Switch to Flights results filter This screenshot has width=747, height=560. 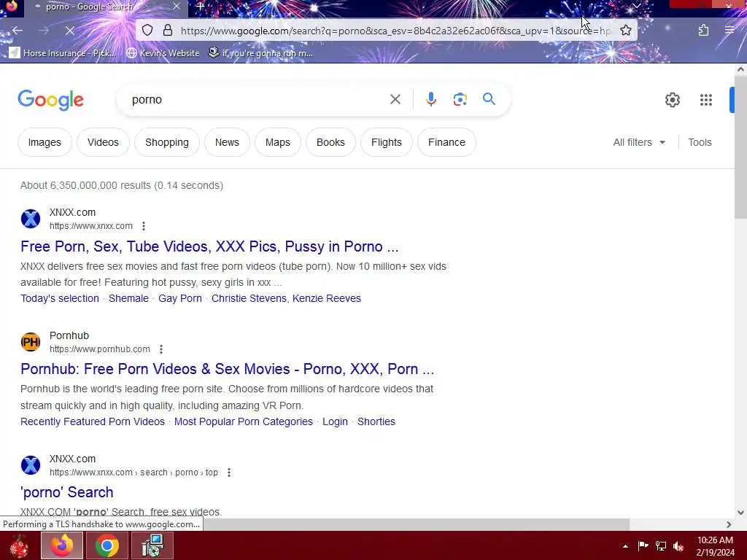pos(387,142)
